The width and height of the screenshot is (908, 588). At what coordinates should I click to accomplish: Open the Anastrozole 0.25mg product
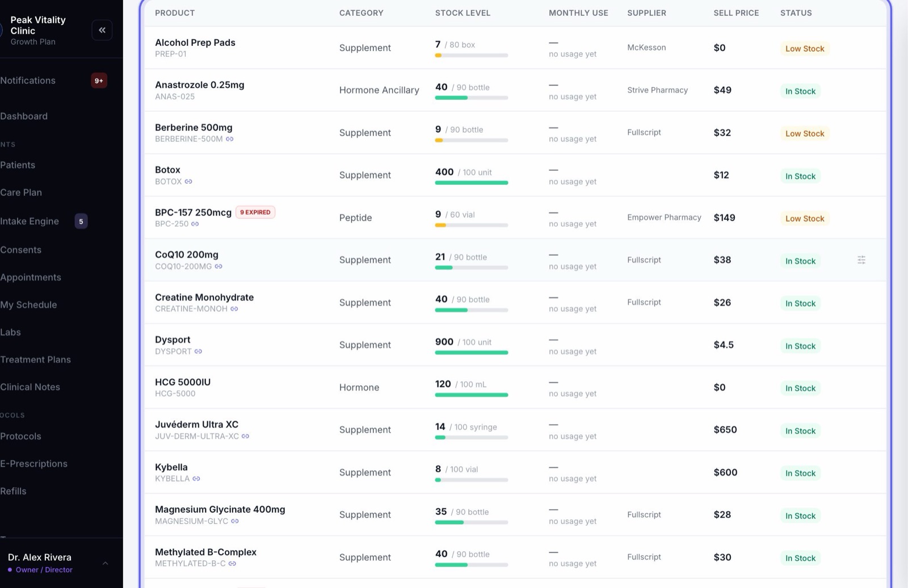(x=200, y=85)
